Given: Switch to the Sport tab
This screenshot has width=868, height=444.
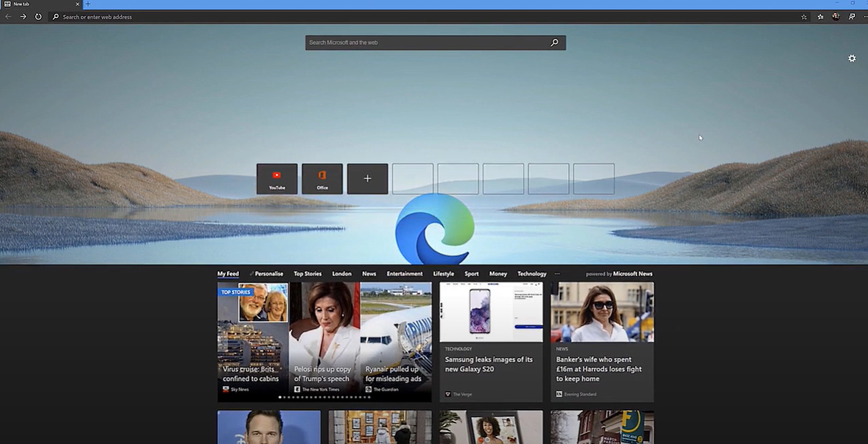Looking at the screenshot, I should pyautogui.click(x=472, y=274).
